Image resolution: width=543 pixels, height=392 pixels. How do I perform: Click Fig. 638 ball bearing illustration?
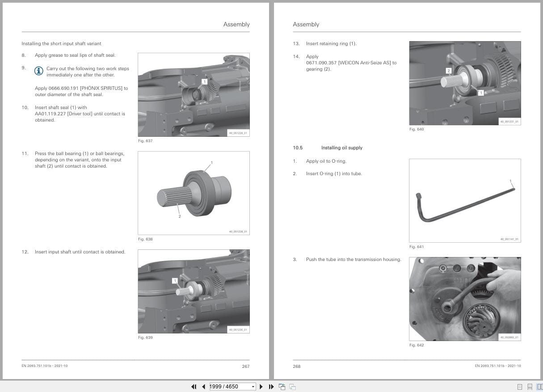(194, 193)
